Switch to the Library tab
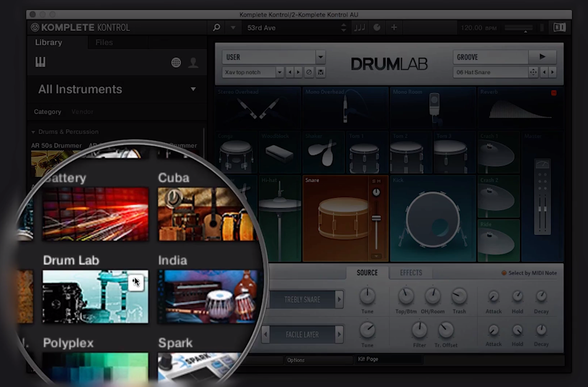Viewport: 588px width, 387px height. pos(48,42)
